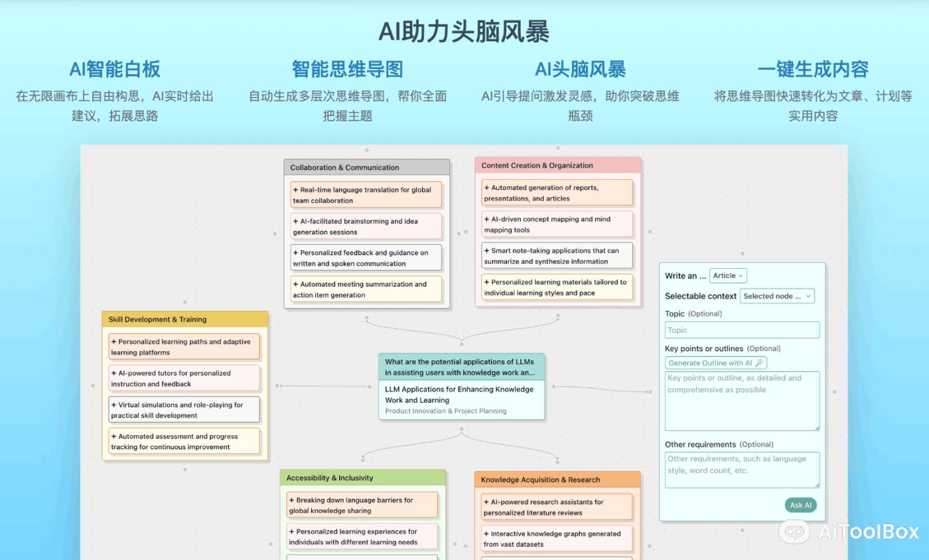Click the plus icon on "Personalized learning paths" node
The height and width of the screenshot is (560, 929).
[112, 342]
